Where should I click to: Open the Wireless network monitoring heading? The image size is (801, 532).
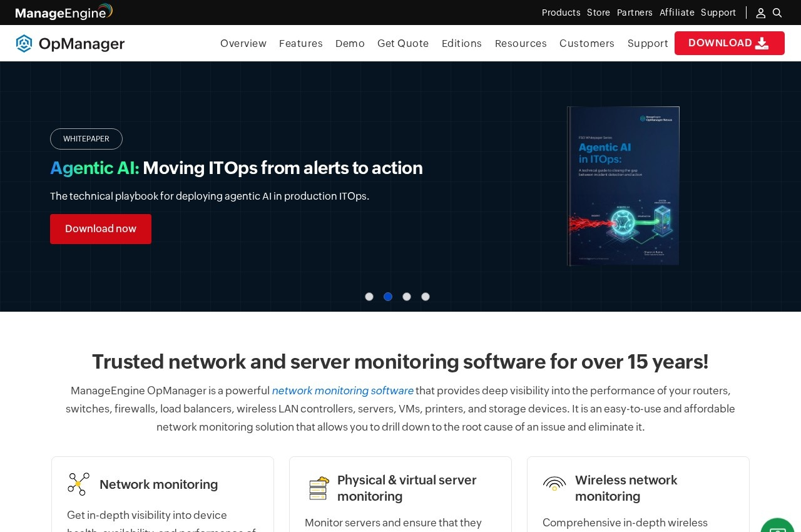(626, 488)
